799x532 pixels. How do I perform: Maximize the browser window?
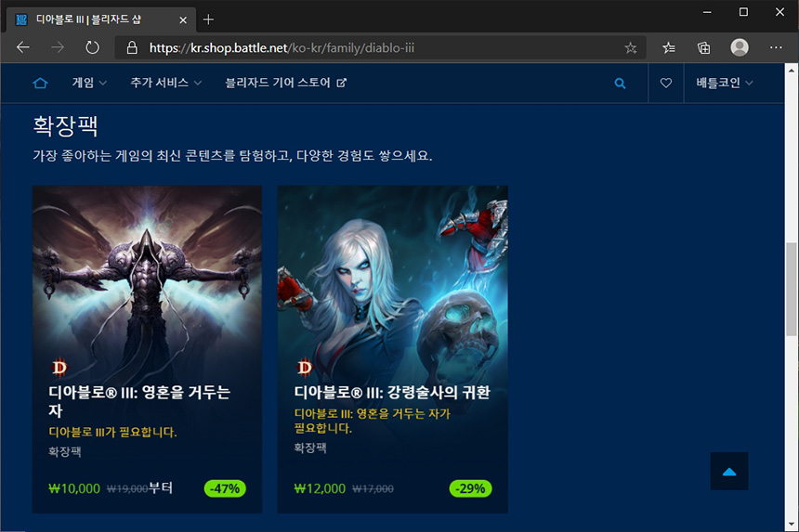[743, 12]
